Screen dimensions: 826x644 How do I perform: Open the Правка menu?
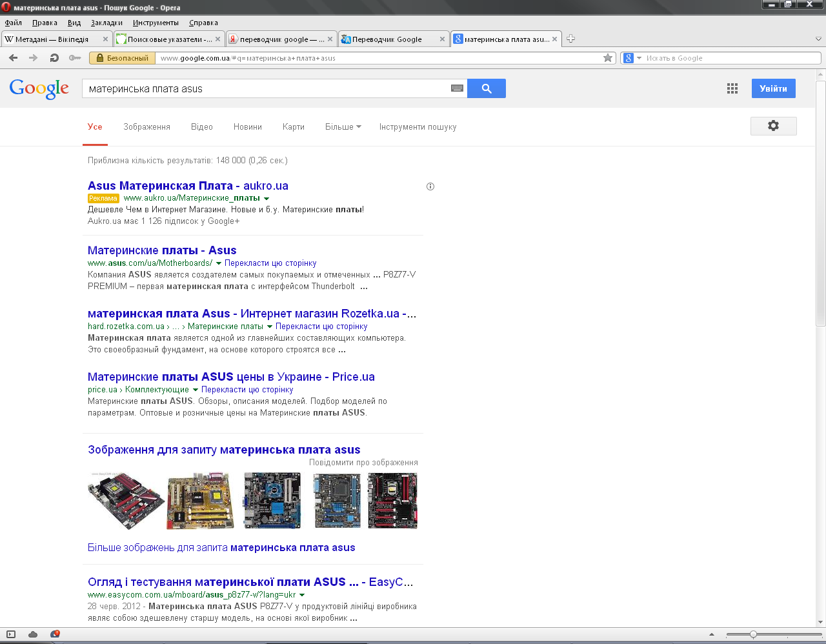[45, 23]
